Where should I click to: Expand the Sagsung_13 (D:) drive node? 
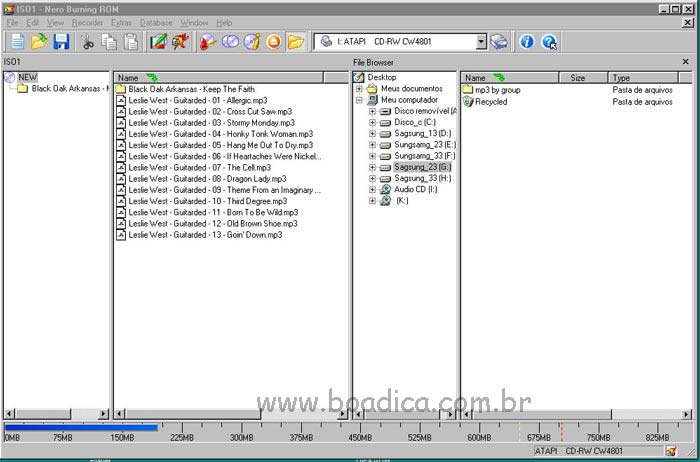pyautogui.click(x=372, y=133)
